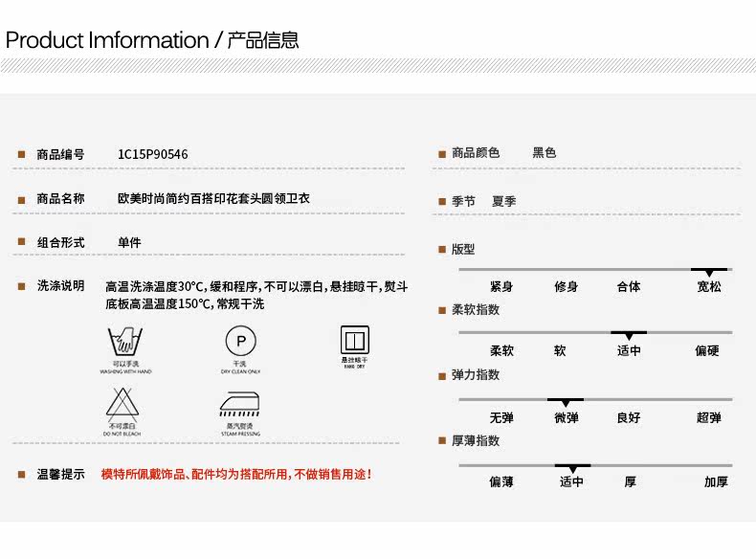This screenshot has height=559, width=756.
Task: Click the 加厚 thickness option
Action: click(716, 481)
